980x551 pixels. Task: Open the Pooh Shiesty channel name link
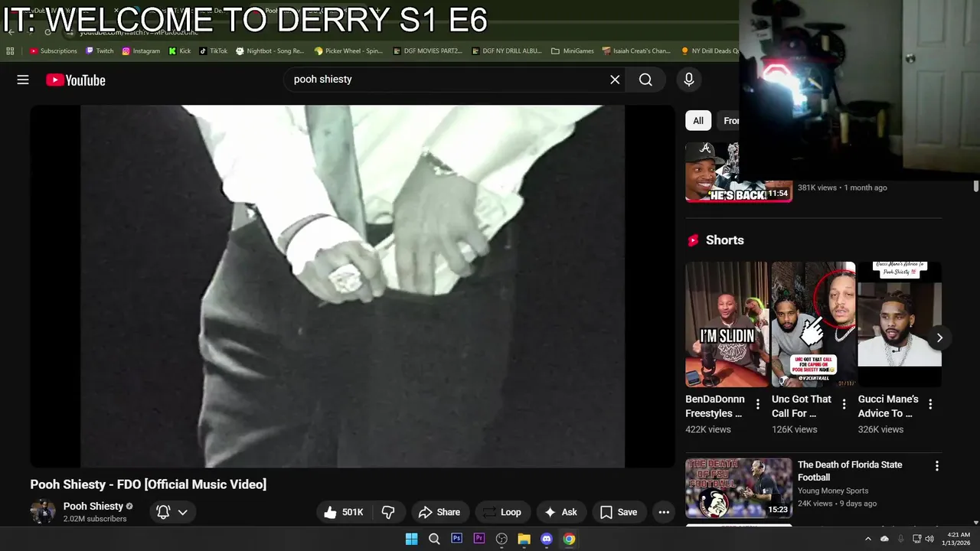click(x=93, y=506)
